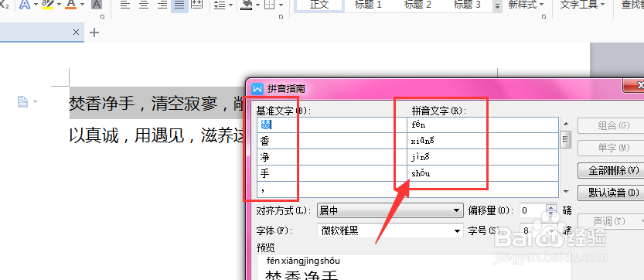Click the 拼音指南 dialog W icon
This screenshot has width=644, height=280.
coord(257,88)
